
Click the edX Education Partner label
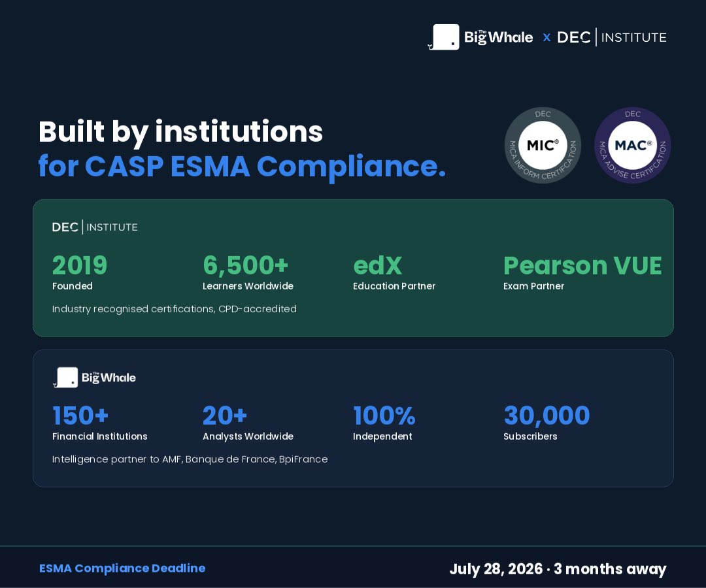[x=394, y=286]
